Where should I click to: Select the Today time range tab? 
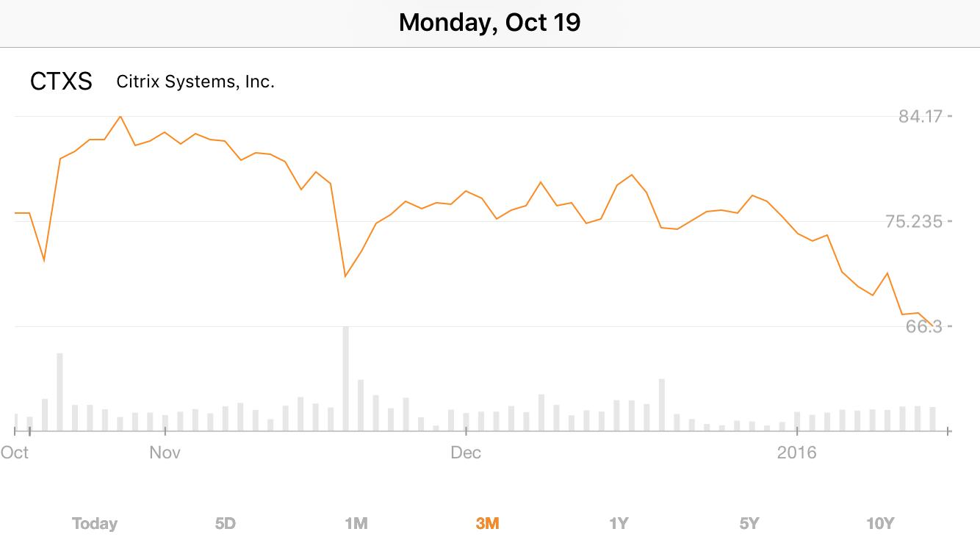point(95,523)
